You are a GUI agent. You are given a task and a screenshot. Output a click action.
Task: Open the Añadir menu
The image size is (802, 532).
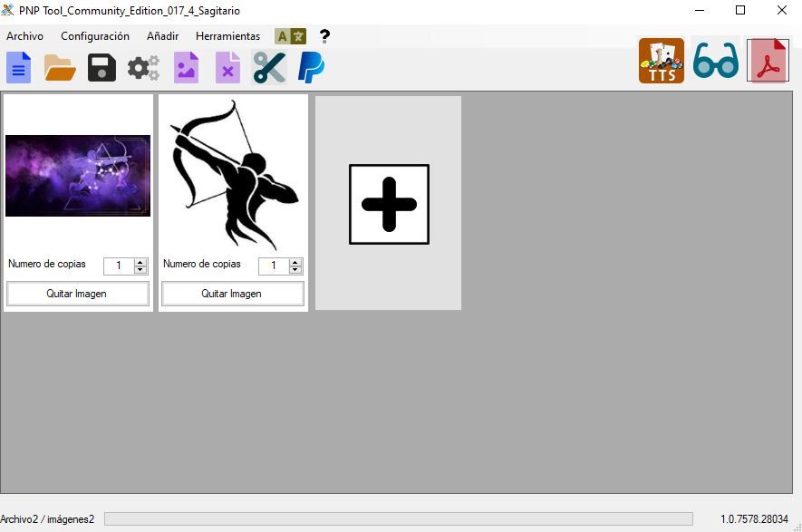coord(161,36)
